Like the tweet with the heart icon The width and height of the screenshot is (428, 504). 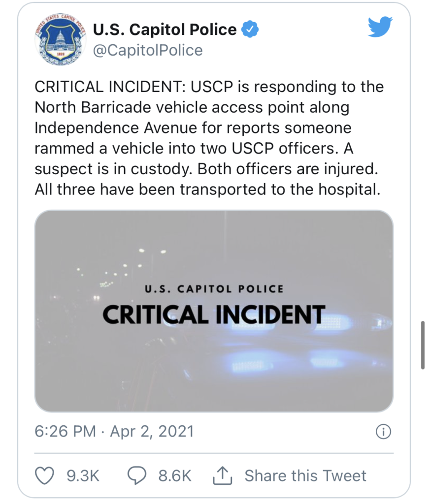click(44, 475)
